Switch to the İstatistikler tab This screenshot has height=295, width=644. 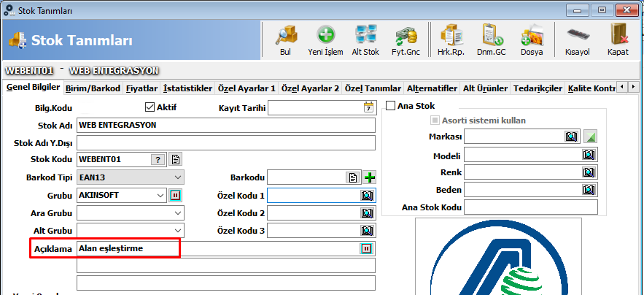pos(187,88)
